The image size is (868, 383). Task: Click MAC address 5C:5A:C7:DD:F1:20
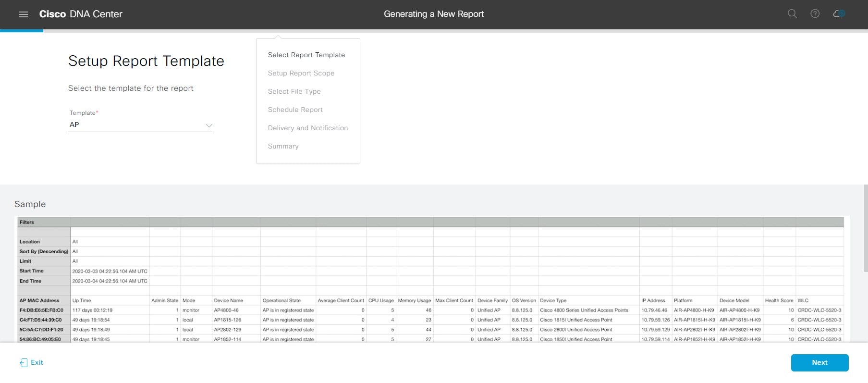[41, 330]
